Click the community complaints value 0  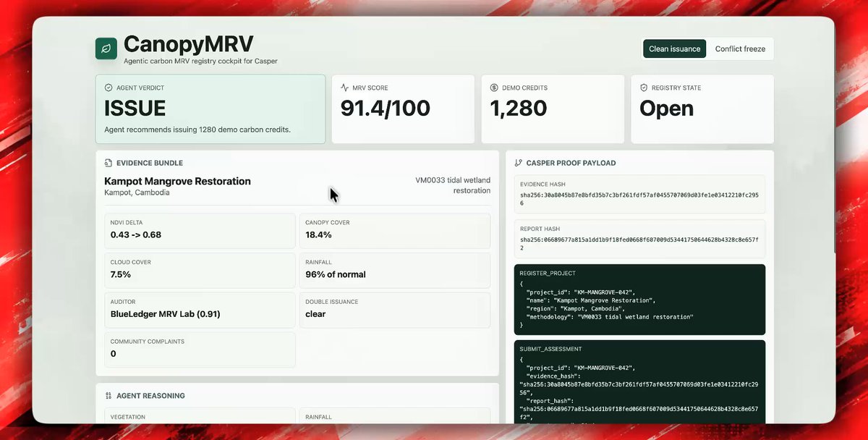click(x=113, y=354)
